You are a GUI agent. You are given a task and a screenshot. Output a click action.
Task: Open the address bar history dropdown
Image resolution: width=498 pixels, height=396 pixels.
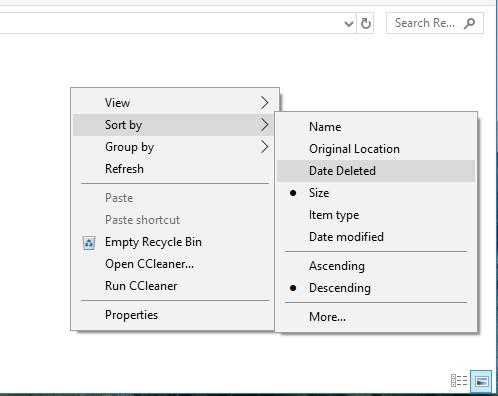pyautogui.click(x=348, y=24)
